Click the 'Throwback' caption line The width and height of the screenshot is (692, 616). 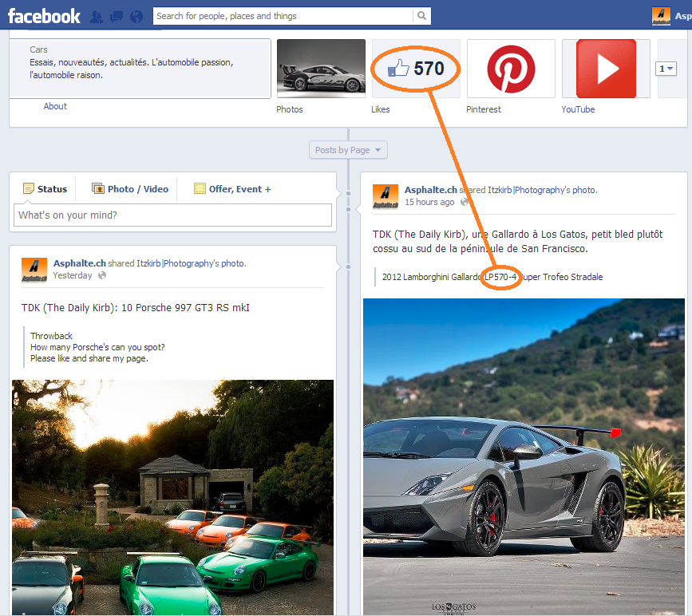(51, 336)
